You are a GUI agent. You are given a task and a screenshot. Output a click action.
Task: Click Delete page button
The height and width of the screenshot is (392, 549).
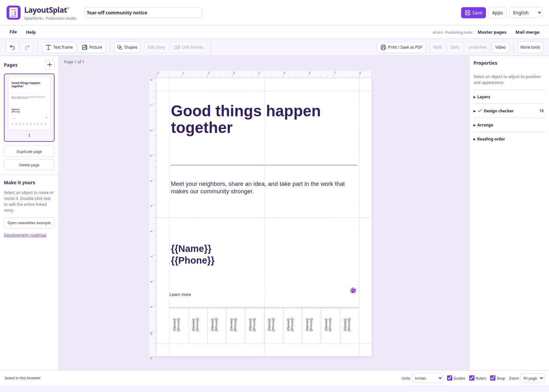pos(29,165)
